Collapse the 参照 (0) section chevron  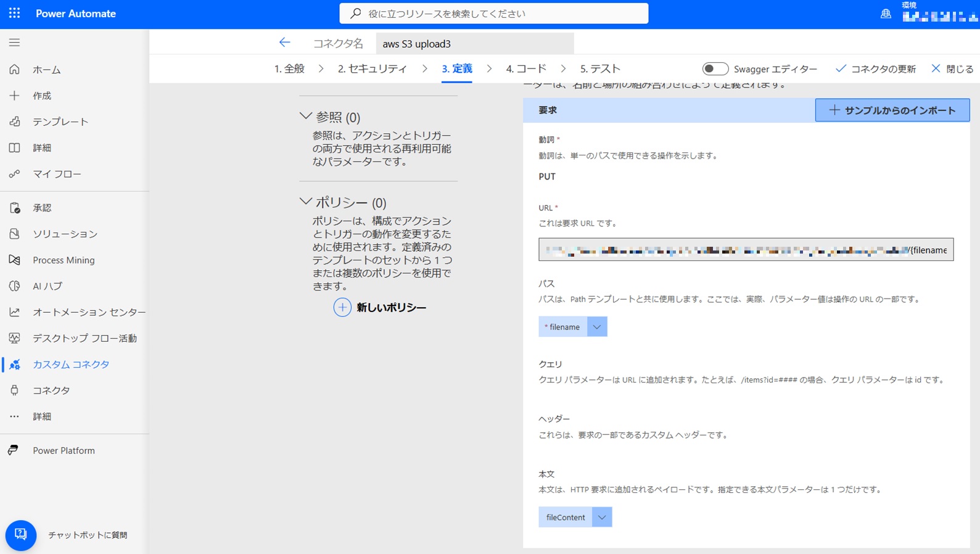pyautogui.click(x=305, y=116)
